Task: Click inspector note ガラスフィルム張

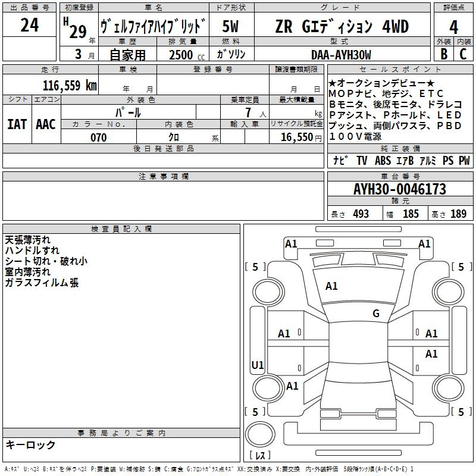Action: 42,283
